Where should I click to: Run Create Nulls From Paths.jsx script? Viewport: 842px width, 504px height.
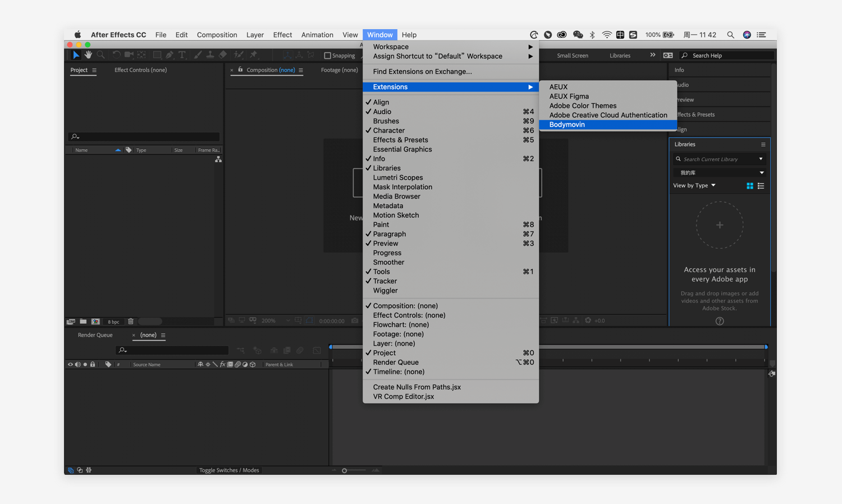[451, 387]
